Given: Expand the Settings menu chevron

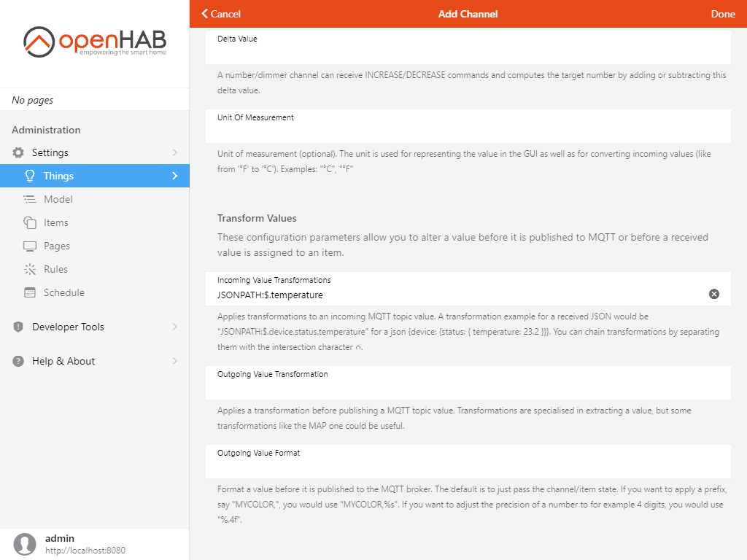Looking at the screenshot, I should 174,152.
